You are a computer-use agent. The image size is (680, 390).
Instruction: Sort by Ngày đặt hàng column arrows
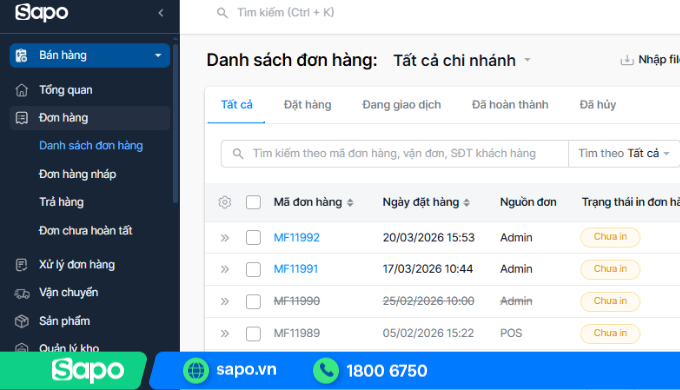click(467, 203)
